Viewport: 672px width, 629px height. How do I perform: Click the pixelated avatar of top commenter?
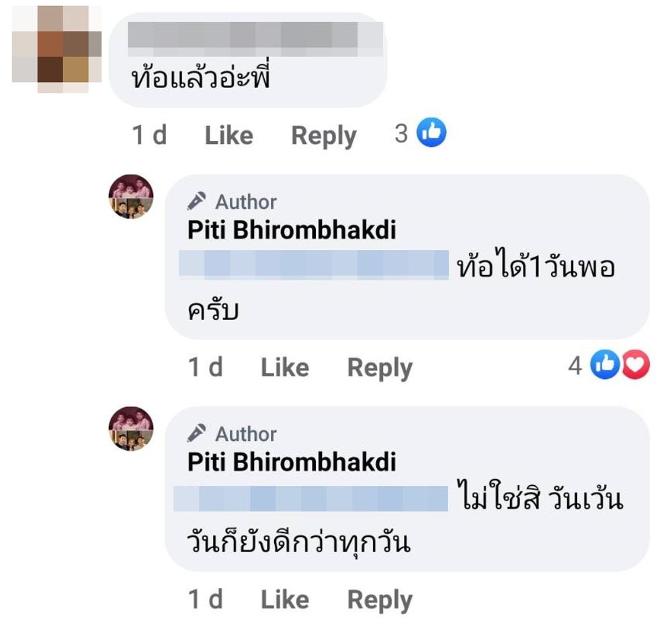point(56,49)
